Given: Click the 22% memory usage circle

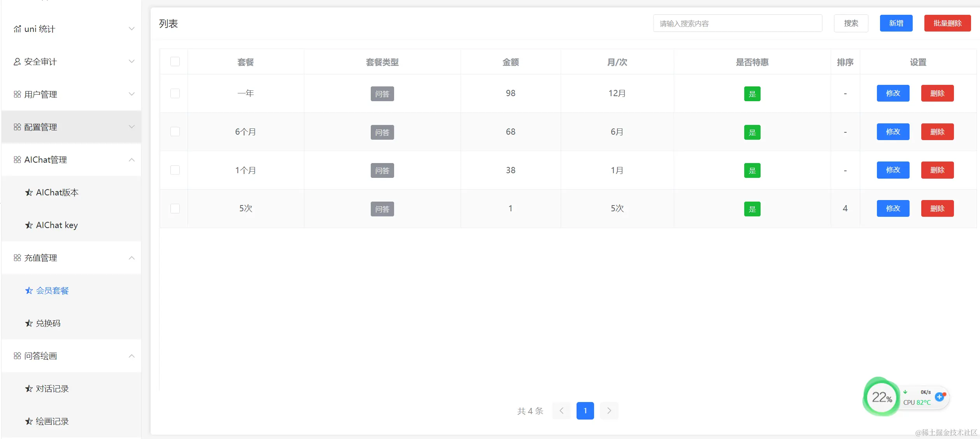Looking at the screenshot, I should coord(881,397).
